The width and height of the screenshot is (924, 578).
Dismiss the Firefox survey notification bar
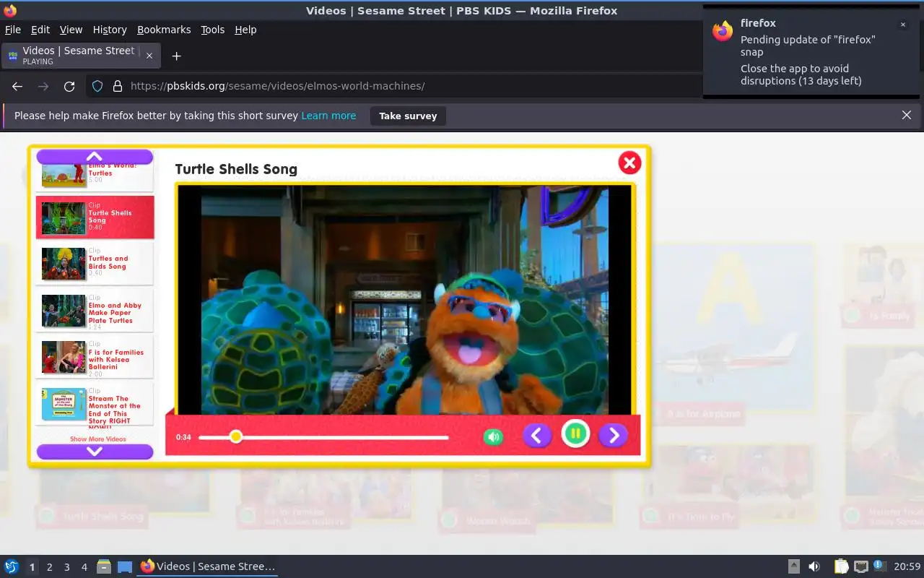[x=907, y=115]
